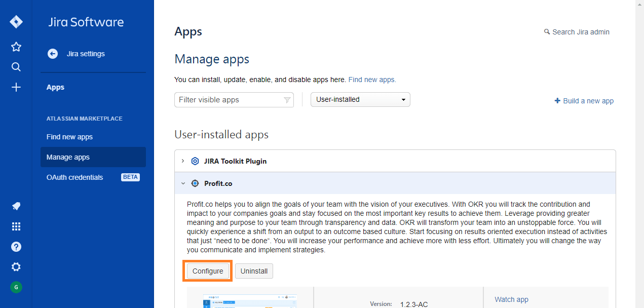Image resolution: width=644 pixels, height=308 pixels.
Task: Click the User-installed apps heading
Action: (x=221, y=135)
